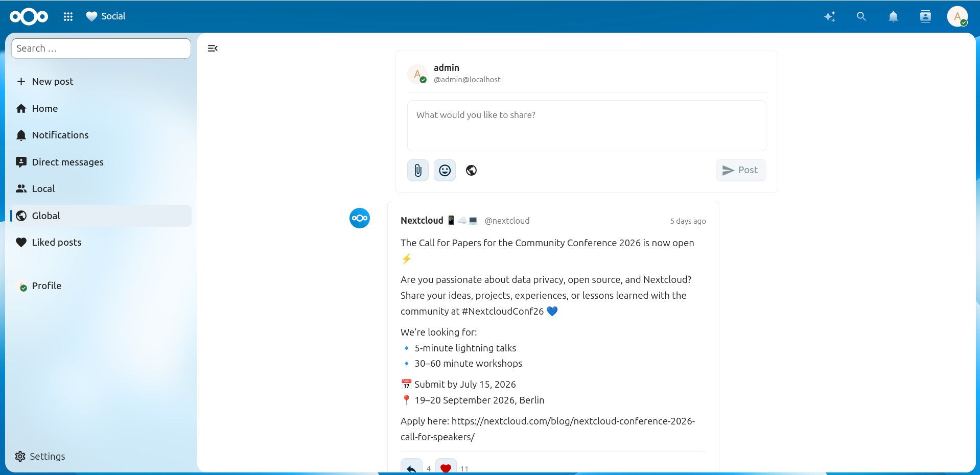
Task: Open the notifications bell in header
Action: [893, 16]
